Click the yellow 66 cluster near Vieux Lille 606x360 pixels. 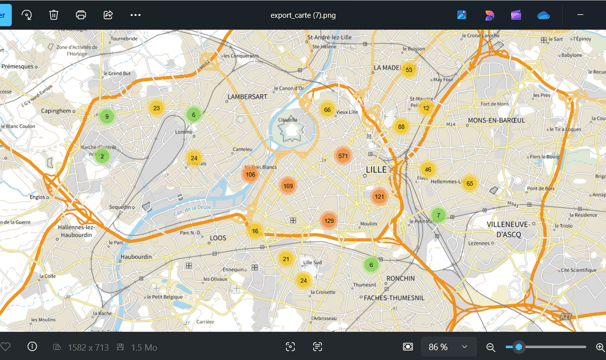(327, 109)
